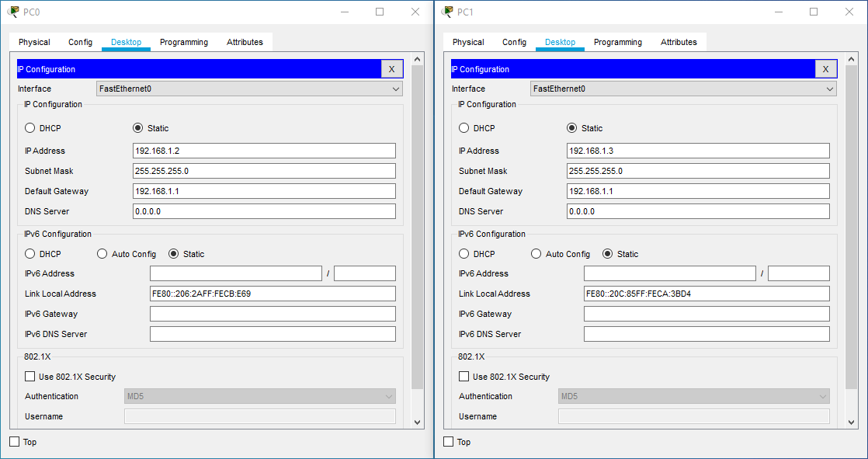Close the IP Configuration panel in PC1
Screen dimensions: 868x459
tap(826, 69)
